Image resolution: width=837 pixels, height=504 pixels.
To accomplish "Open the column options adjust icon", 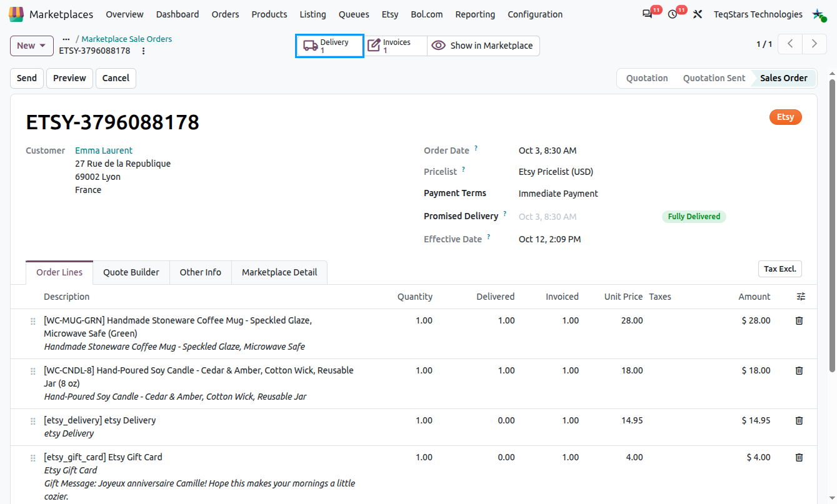I will pyautogui.click(x=801, y=297).
